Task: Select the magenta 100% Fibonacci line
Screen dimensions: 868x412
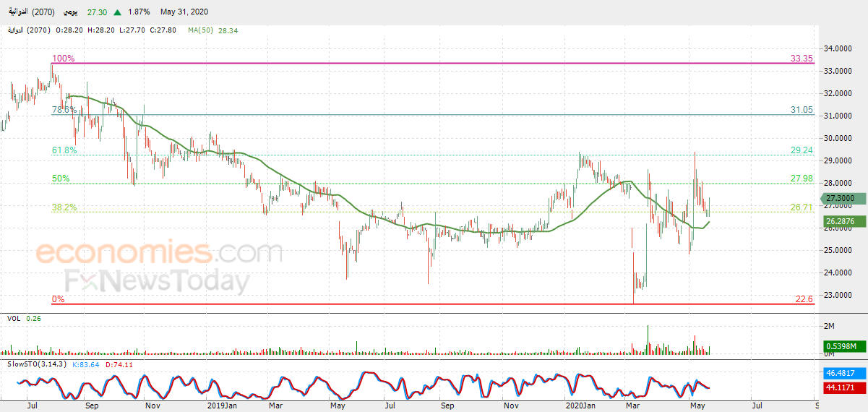Action: [x=434, y=63]
